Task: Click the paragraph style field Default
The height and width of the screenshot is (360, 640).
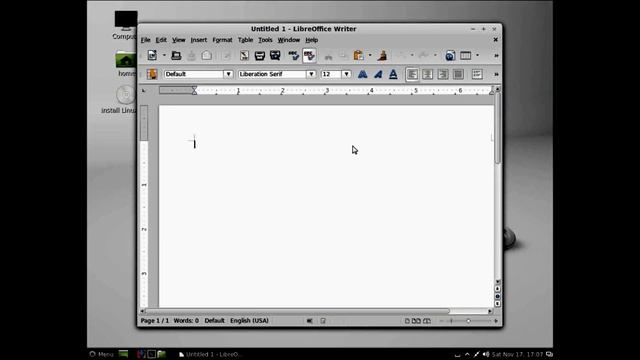Action: [194, 74]
